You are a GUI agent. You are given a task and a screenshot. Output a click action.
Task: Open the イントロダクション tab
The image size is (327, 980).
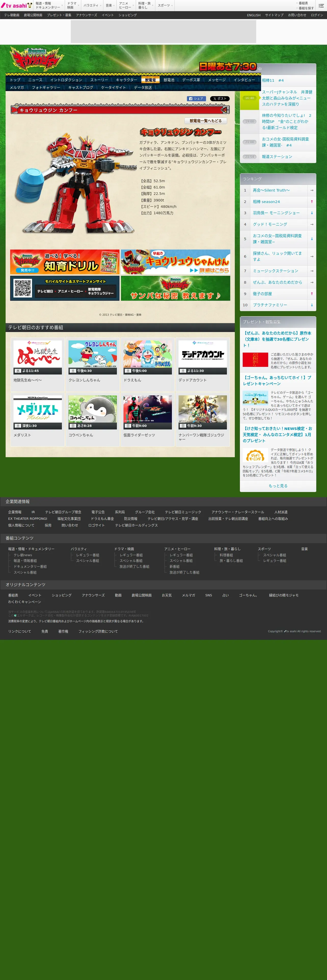(66, 80)
